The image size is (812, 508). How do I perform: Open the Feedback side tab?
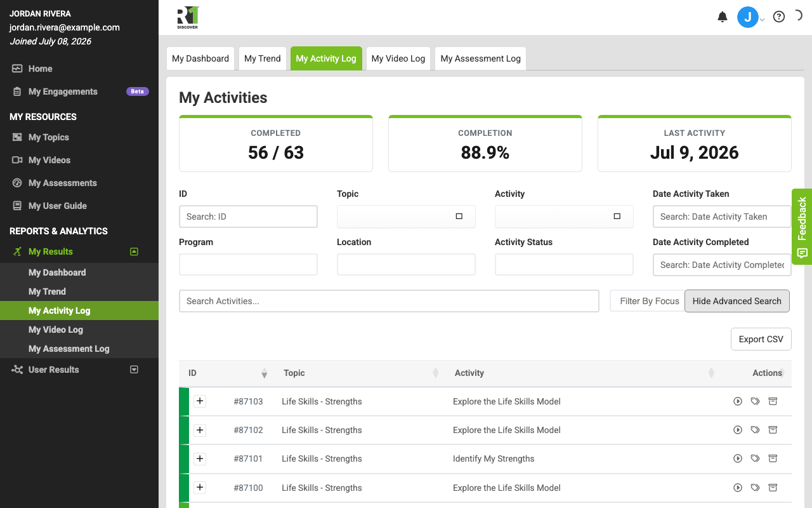[802, 227]
